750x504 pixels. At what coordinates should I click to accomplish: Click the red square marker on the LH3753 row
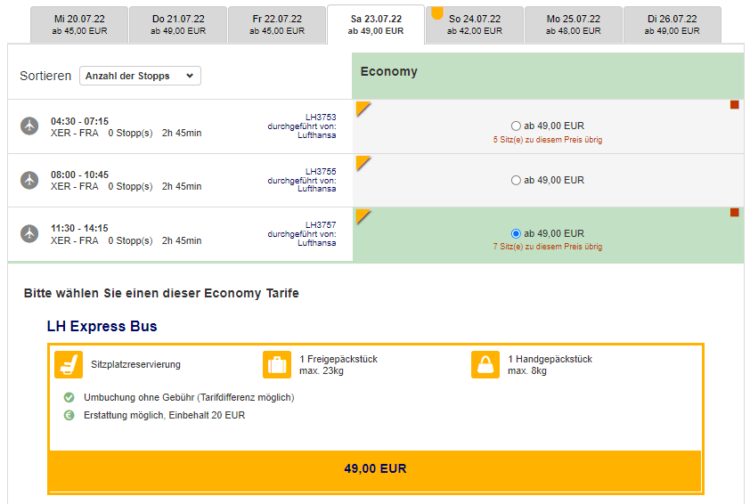[x=735, y=105]
